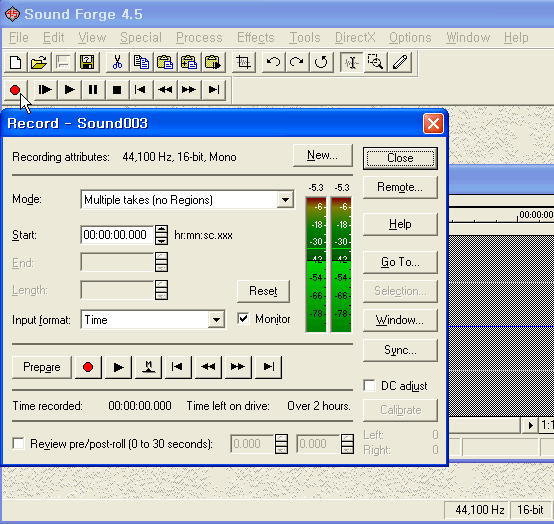
Task: Open the Options menu
Action: pos(410,37)
